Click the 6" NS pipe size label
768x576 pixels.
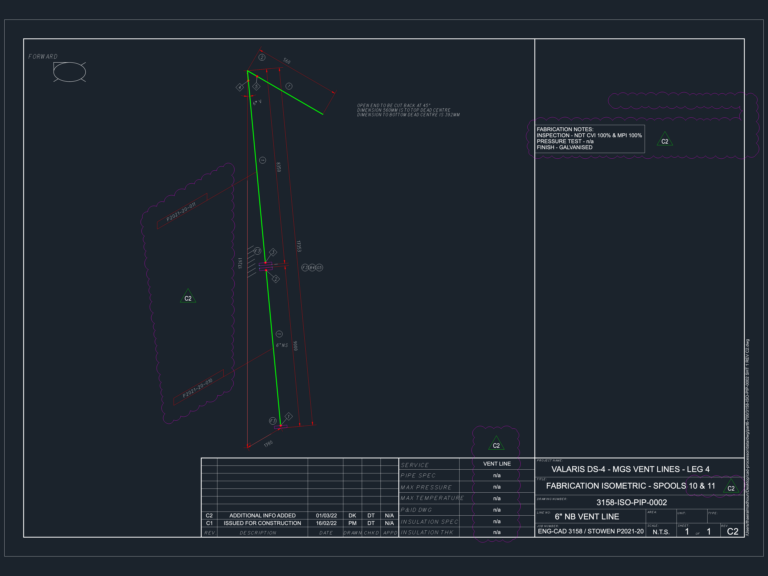pyautogui.click(x=282, y=345)
